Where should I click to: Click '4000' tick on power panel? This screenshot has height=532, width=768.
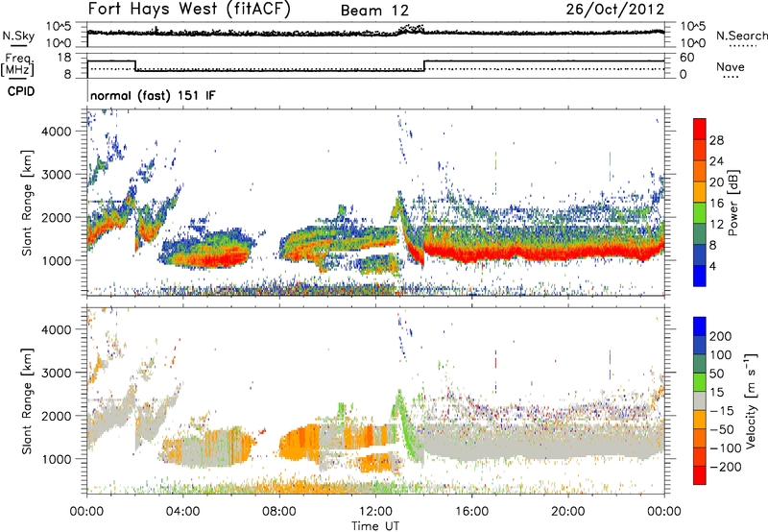click(57, 132)
